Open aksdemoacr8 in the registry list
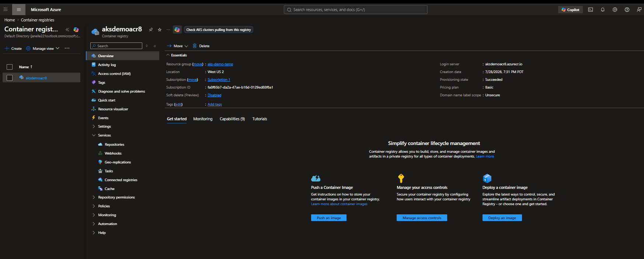 pyautogui.click(x=36, y=78)
